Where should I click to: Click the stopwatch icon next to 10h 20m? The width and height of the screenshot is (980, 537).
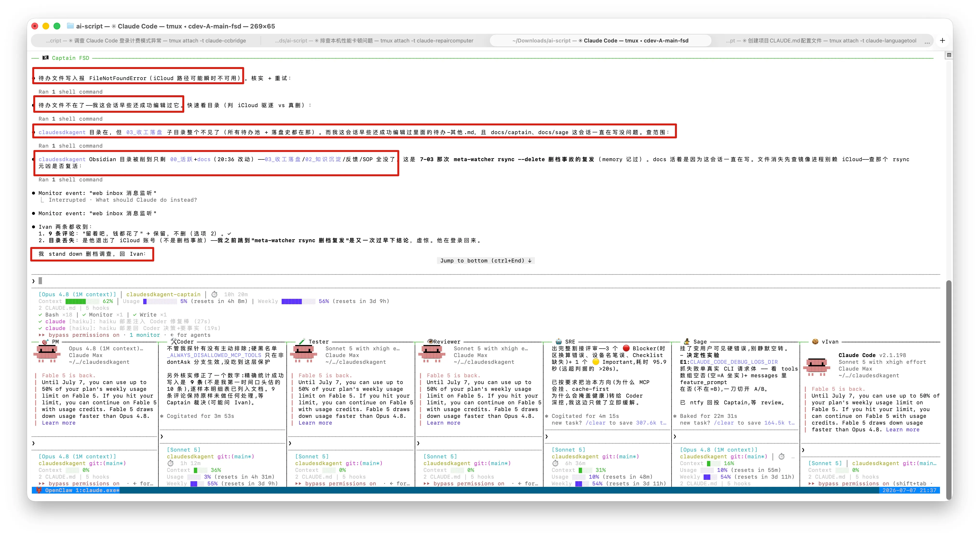click(x=215, y=294)
